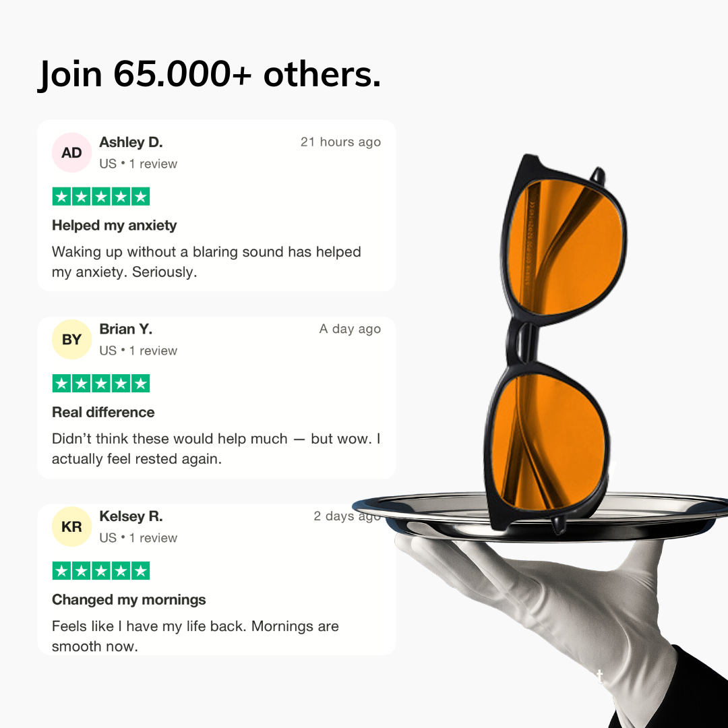Click the "21 hours ago" timestamp

340,142
